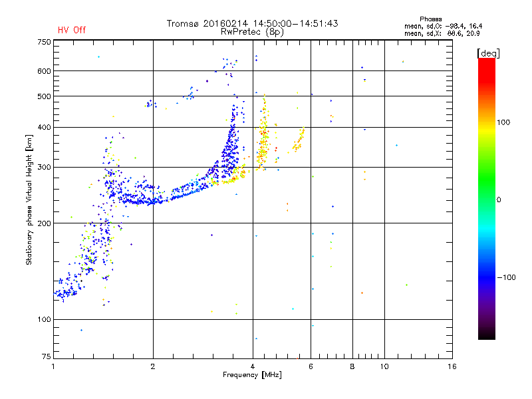Click the y-axis '300' label

coord(44,168)
